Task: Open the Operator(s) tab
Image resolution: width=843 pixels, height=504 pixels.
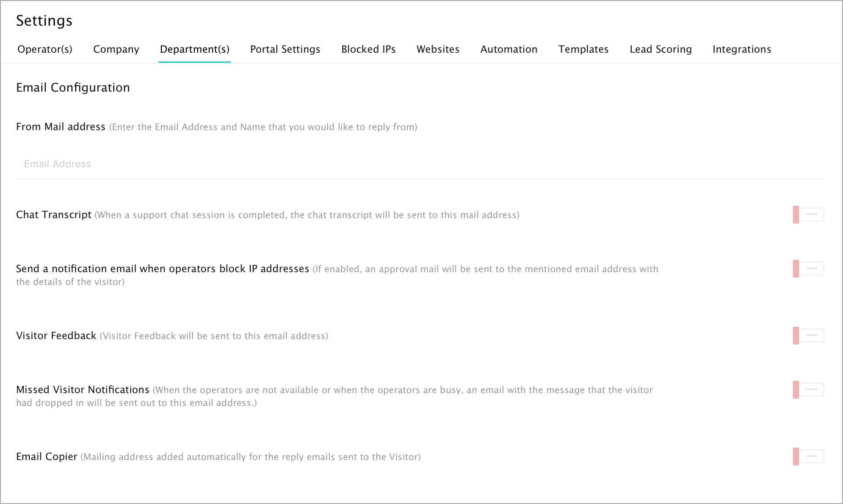Action: tap(45, 49)
